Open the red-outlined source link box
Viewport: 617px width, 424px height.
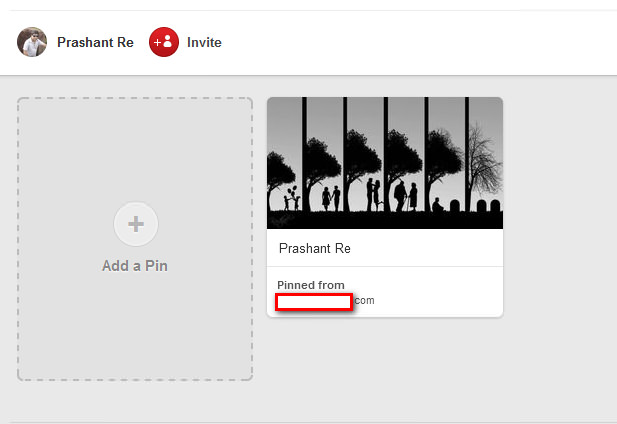[x=314, y=301]
